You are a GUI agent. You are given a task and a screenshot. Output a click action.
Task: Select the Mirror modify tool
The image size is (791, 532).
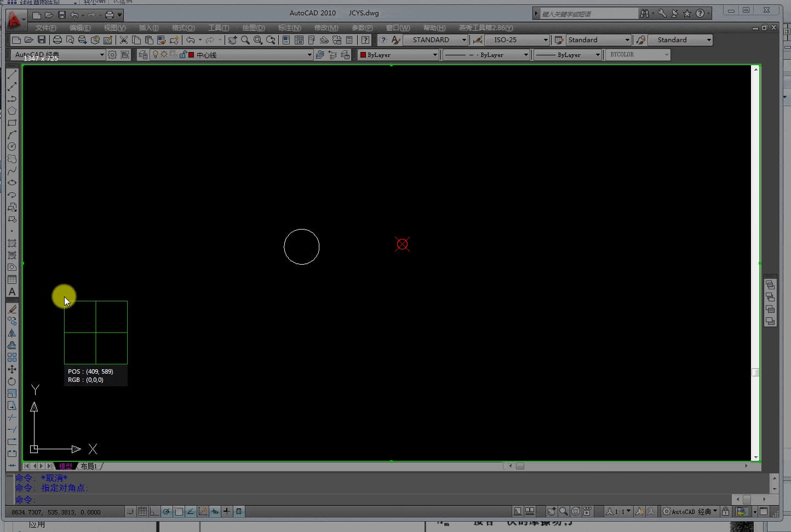pyautogui.click(x=12, y=333)
